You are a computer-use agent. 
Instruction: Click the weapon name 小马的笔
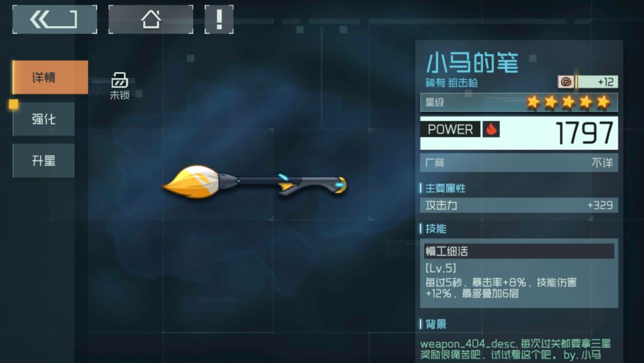click(472, 63)
